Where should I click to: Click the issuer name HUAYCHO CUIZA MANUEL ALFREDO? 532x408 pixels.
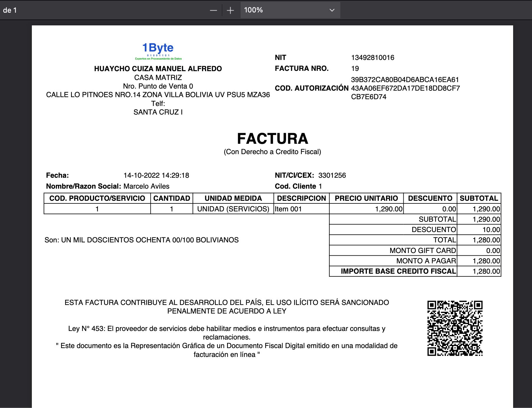(x=158, y=69)
